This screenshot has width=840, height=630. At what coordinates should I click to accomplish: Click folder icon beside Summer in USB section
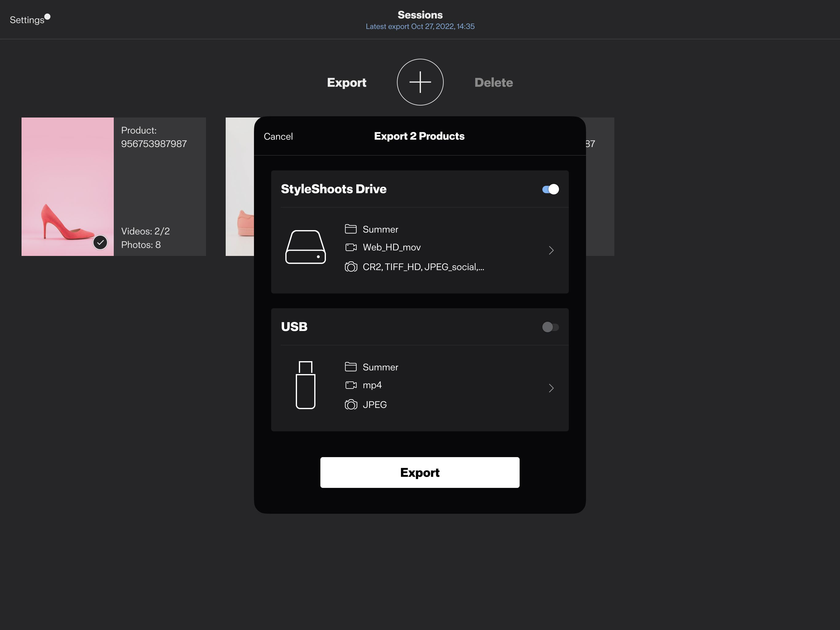pyautogui.click(x=351, y=367)
